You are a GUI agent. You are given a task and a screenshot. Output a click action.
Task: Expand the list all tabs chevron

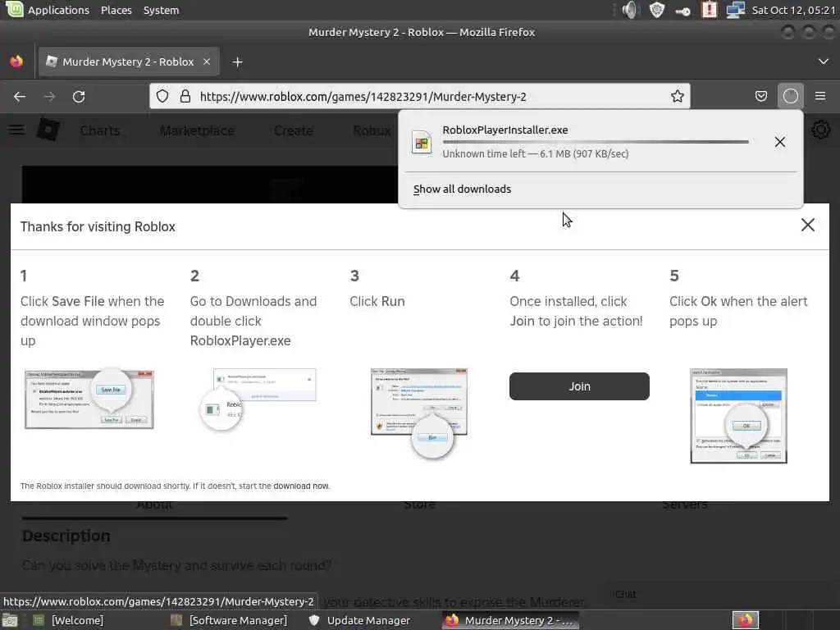point(824,62)
